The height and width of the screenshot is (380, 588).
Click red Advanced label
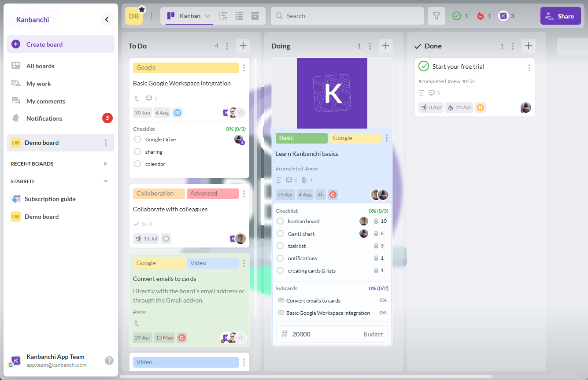(213, 194)
